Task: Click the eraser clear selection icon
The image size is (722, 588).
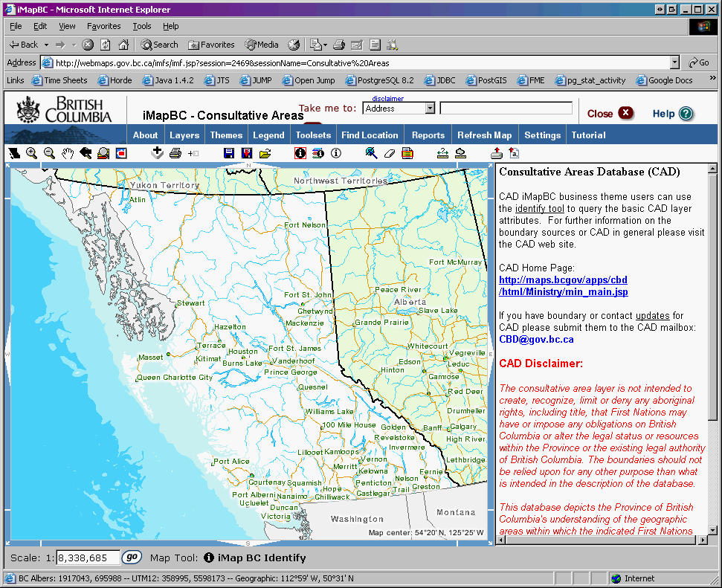Action: tap(390, 153)
